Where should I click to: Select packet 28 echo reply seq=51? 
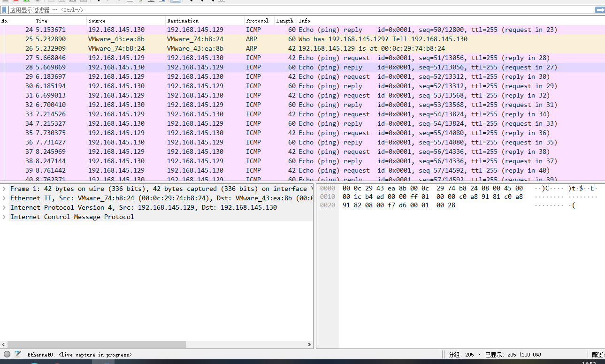[302, 67]
